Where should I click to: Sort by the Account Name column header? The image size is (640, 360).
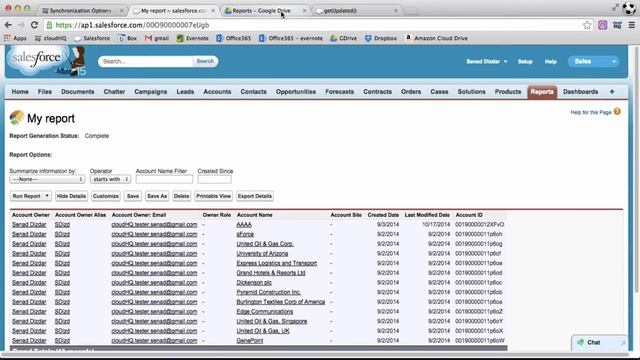tap(254, 215)
